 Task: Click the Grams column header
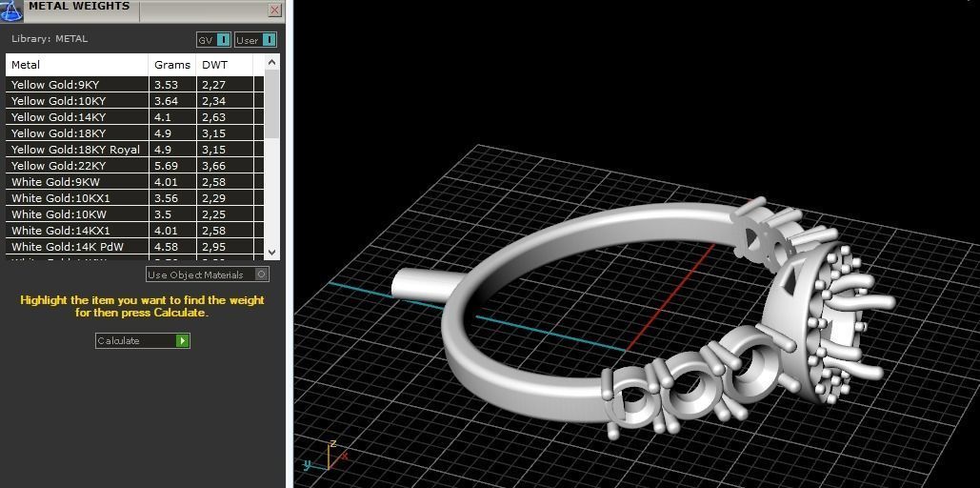(172, 65)
